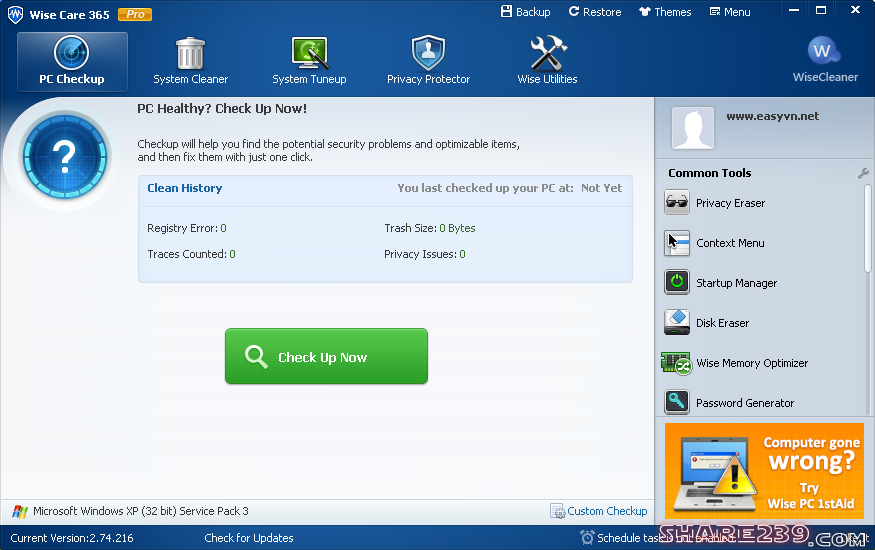Open the Menu in the title bar

[729, 12]
